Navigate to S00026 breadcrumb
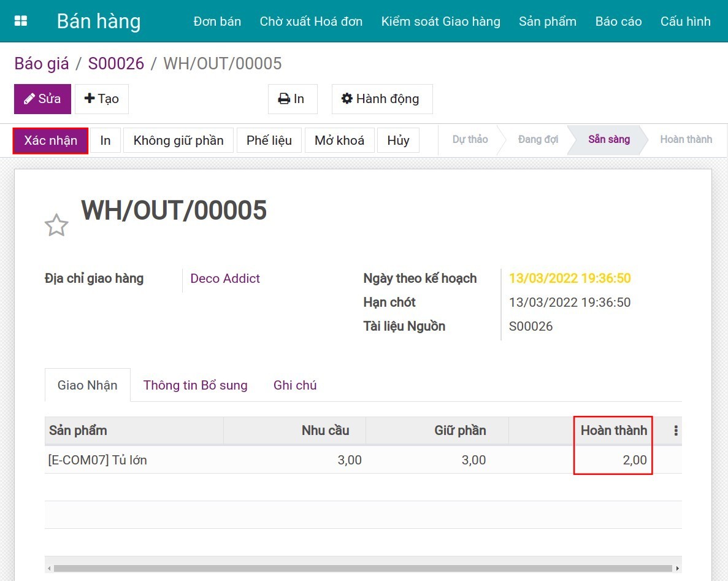This screenshot has width=728, height=581. (x=116, y=64)
